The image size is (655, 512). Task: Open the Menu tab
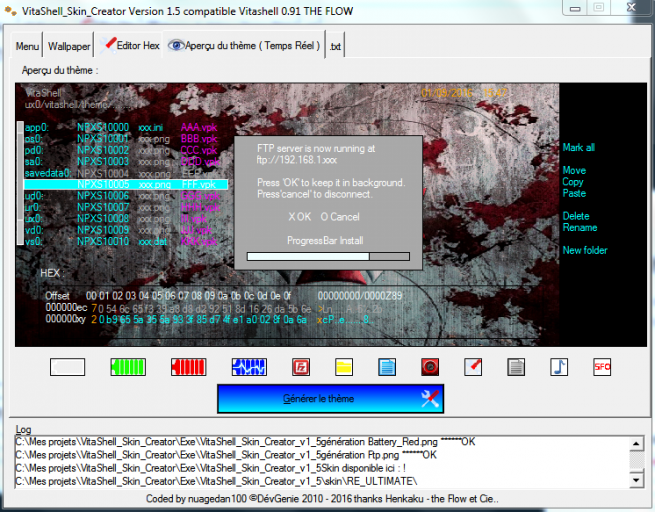pyautogui.click(x=28, y=47)
